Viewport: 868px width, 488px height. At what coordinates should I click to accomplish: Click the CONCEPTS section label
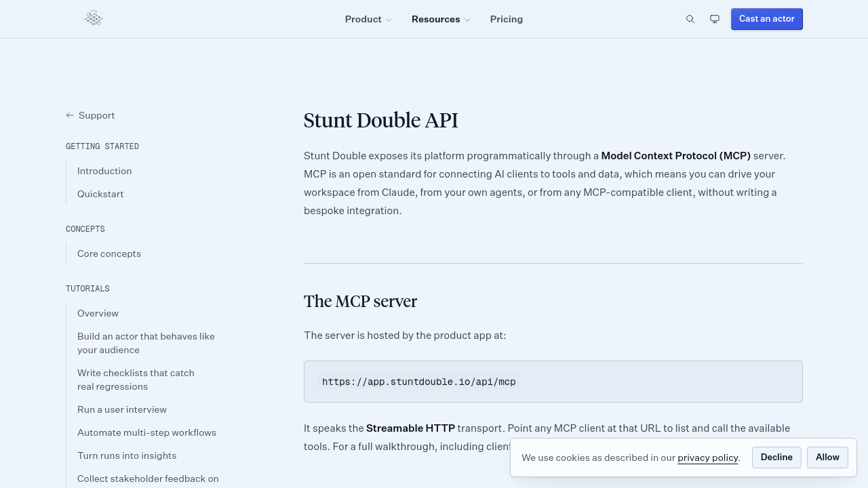click(x=85, y=229)
